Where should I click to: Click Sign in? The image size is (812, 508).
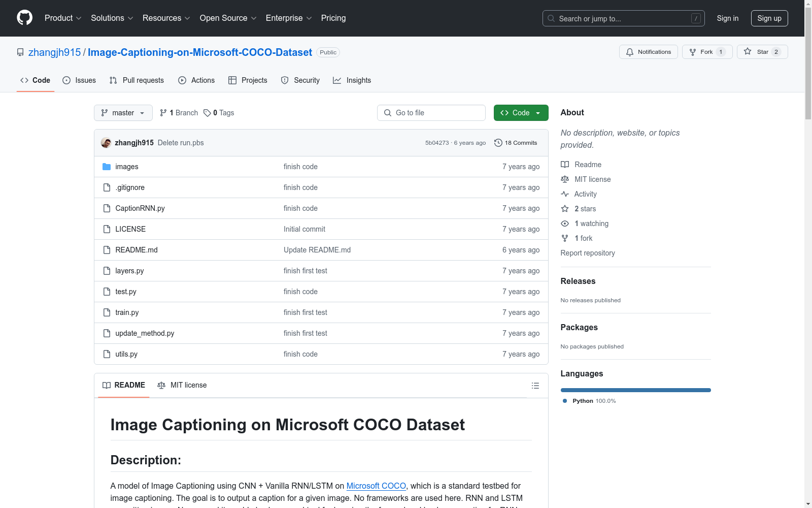728,18
